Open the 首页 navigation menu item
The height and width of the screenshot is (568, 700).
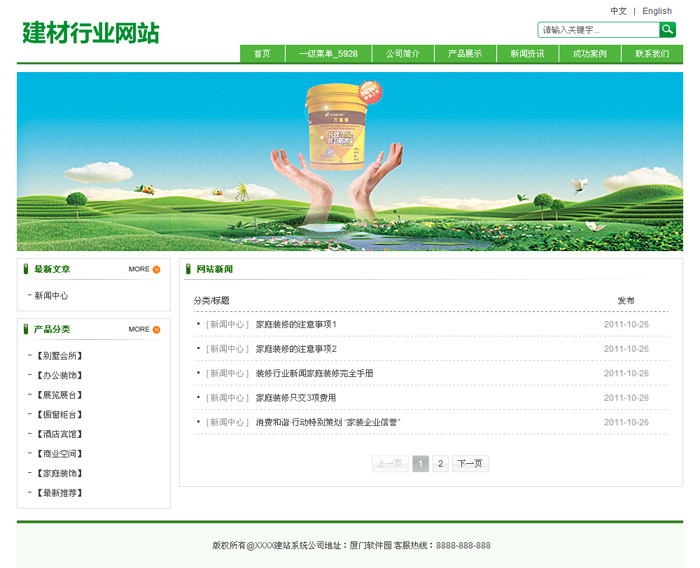point(262,54)
